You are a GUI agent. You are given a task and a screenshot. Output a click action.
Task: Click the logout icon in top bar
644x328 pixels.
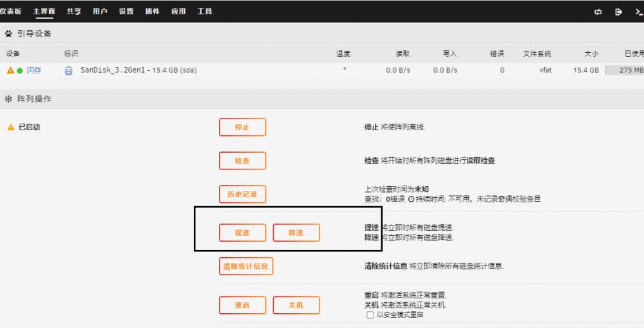click(618, 12)
